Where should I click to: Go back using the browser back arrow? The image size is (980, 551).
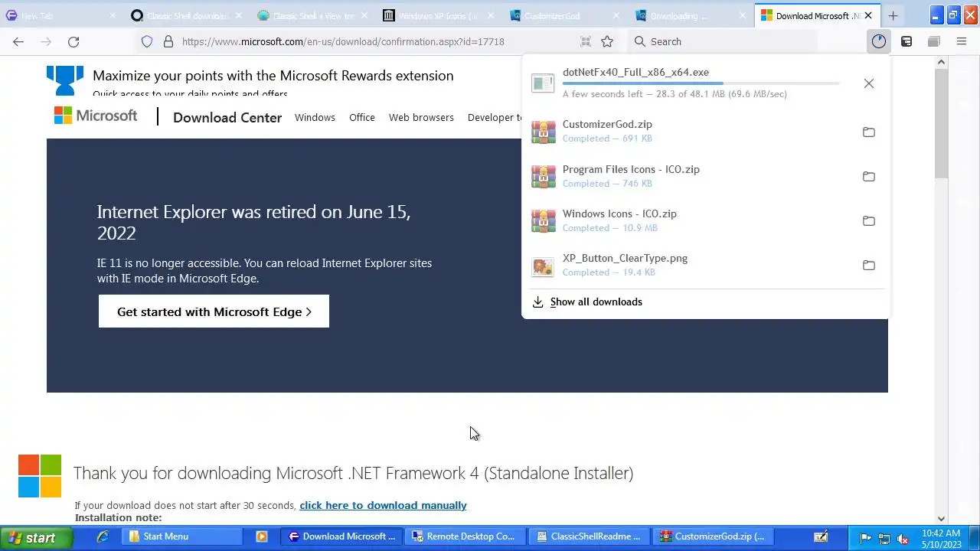[x=18, y=41]
